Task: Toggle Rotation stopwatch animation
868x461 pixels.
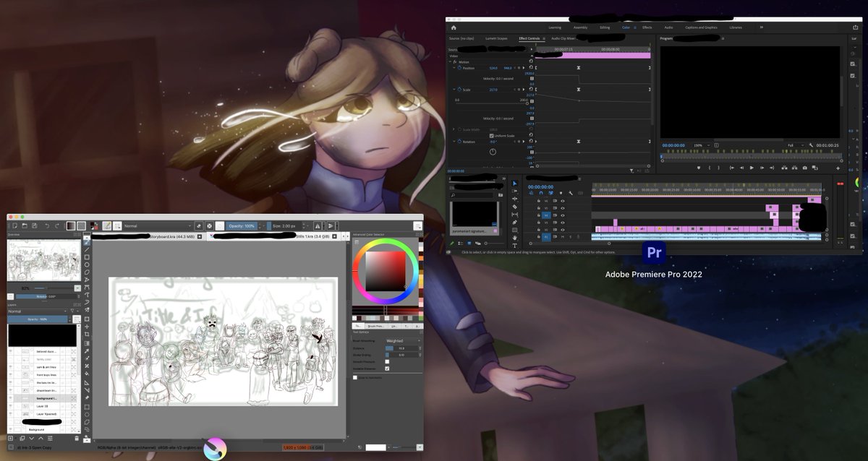Action: pos(459,142)
